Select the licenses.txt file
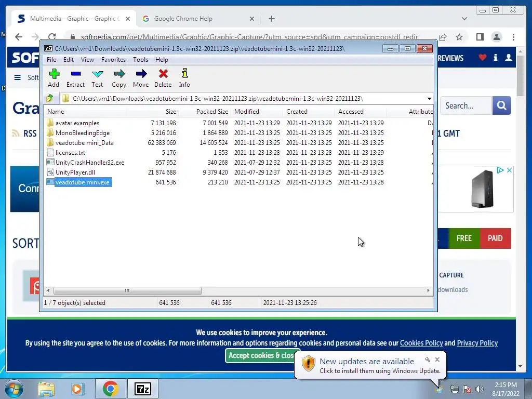The width and height of the screenshot is (532, 399). pyautogui.click(x=70, y=153)
